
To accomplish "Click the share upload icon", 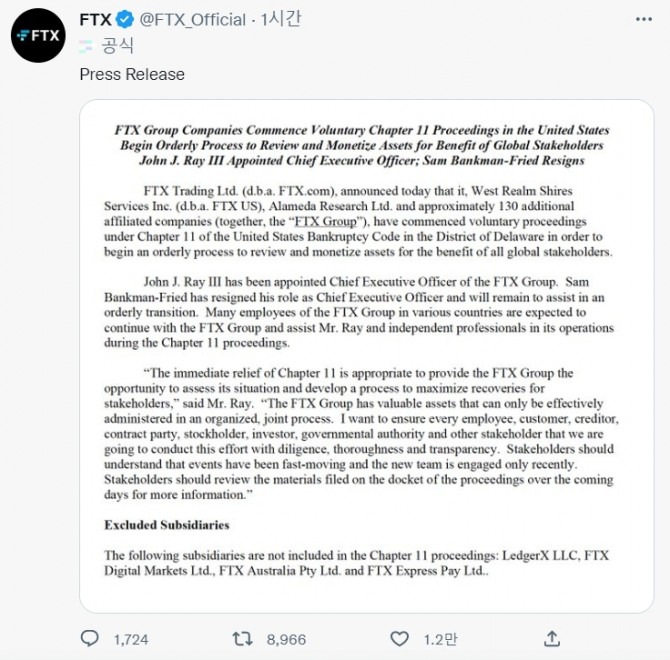I will [551, 638].
